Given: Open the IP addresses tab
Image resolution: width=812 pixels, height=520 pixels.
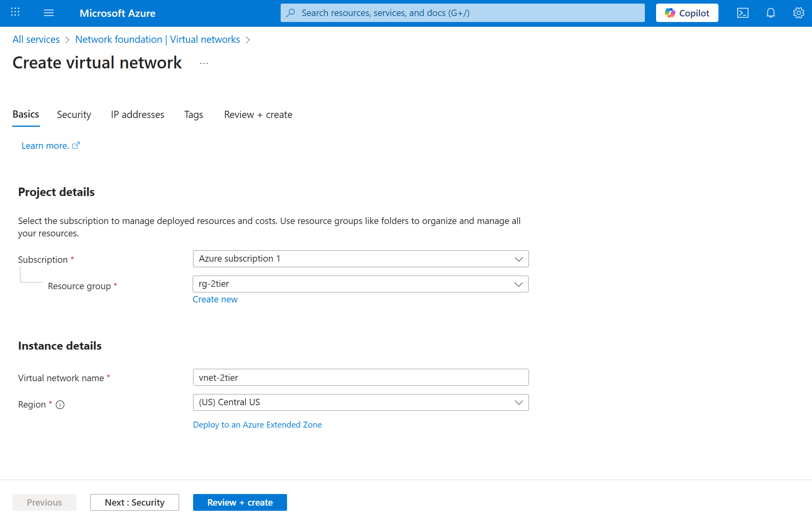Looking at the screenshot, I should tap(137, 115).
